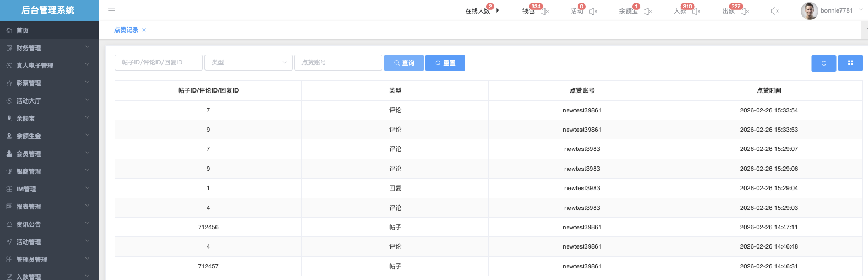Click the 重置 reset button

tap(445, 63)
